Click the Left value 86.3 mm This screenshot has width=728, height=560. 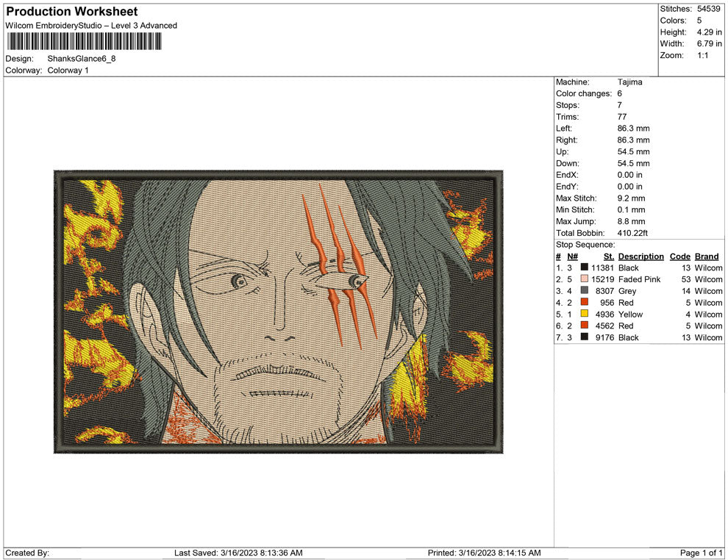coord(633,129)
